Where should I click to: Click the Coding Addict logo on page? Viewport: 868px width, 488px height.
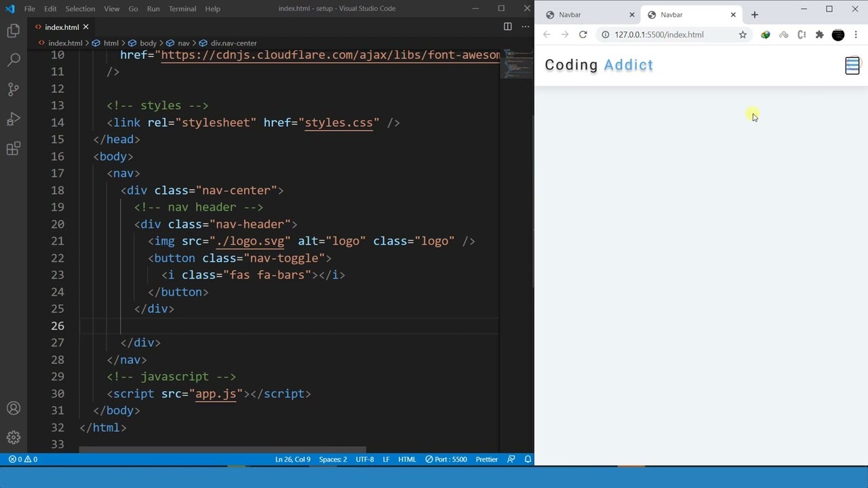(x=599, y=65)
